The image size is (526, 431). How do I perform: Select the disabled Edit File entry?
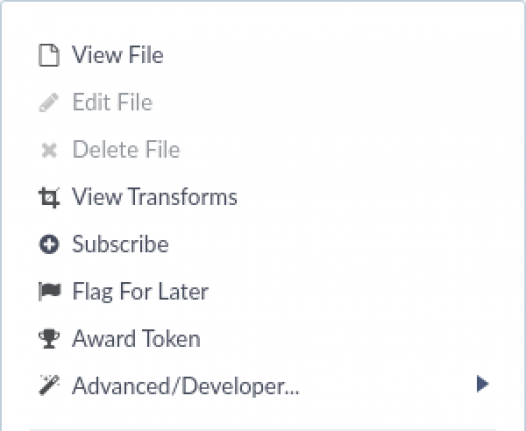point(263,102)
